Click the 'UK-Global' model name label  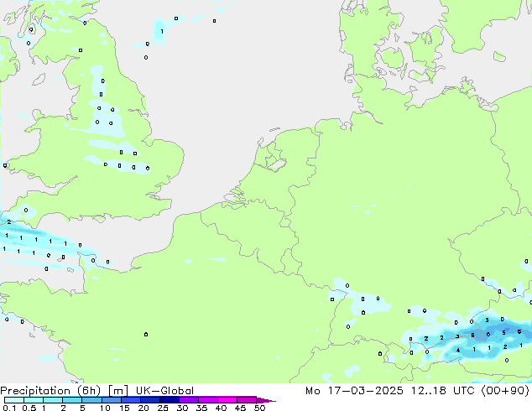click(164, 391)
